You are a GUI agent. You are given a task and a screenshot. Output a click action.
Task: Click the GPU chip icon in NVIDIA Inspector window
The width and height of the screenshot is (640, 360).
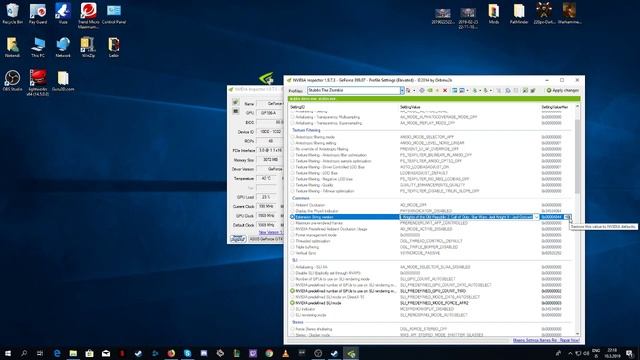click(x=236, y=111)
